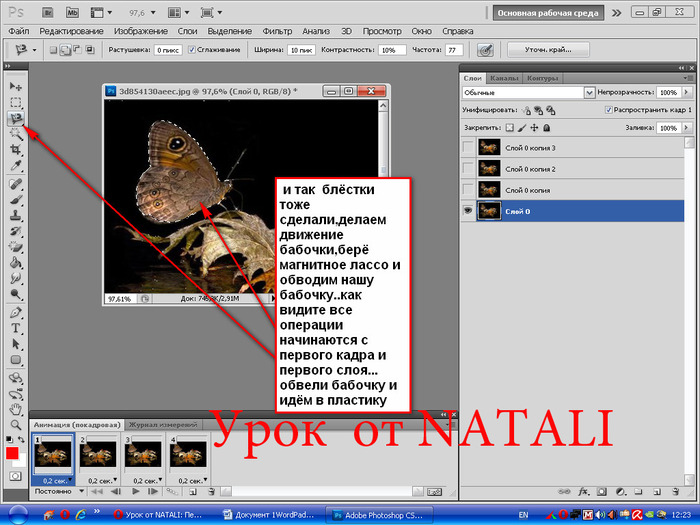Screen dimensions: 700x525
Task: Launch Adobe Bridge from top bar
Action: click(48, 12)
